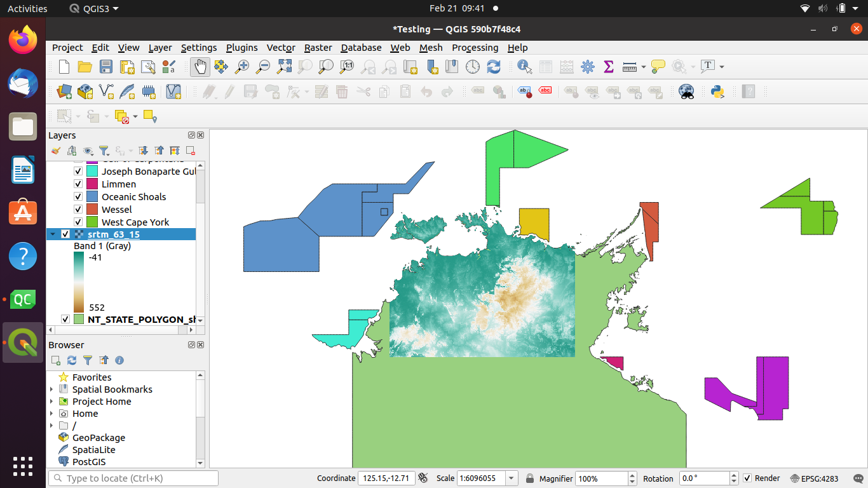Open layer styling panel in Layers toolbar

tap(55, 151)
